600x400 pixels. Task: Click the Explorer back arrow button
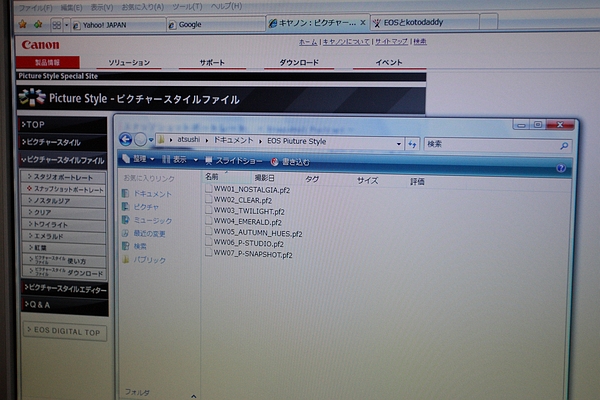pos(126,139)
